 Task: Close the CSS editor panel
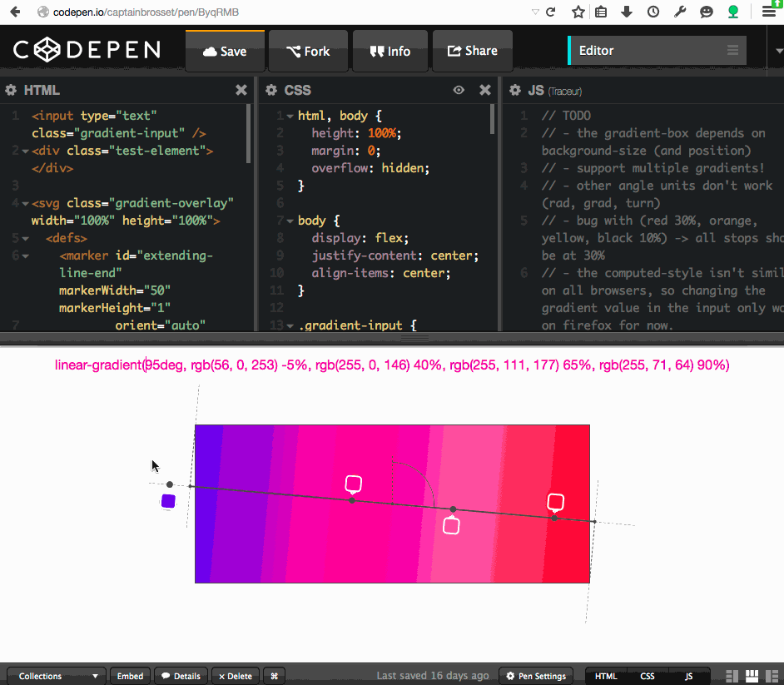(x=485, y=91)
